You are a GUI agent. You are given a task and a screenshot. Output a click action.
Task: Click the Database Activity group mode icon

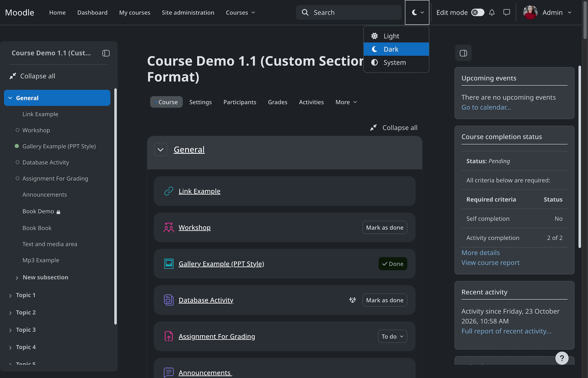point(353,300)
